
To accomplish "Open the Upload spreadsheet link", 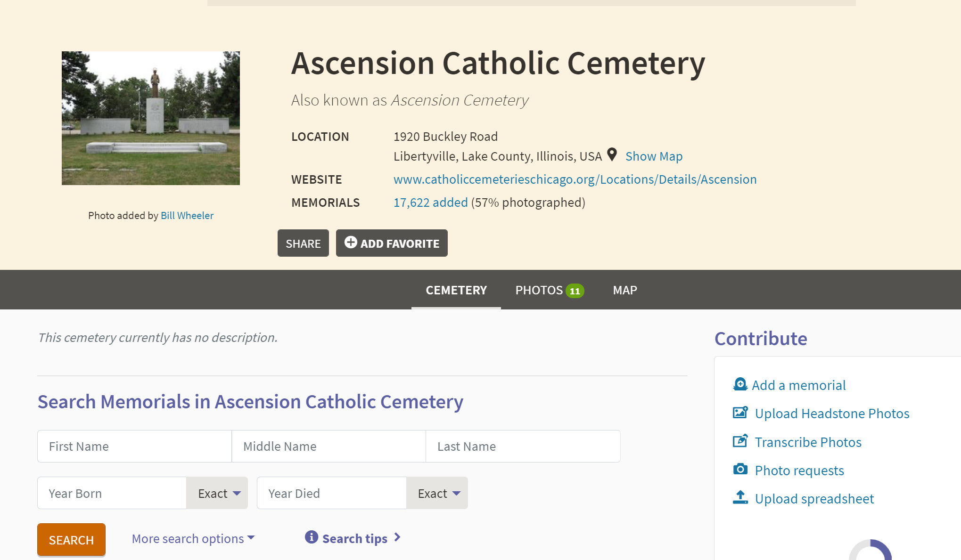I will 814,499.
